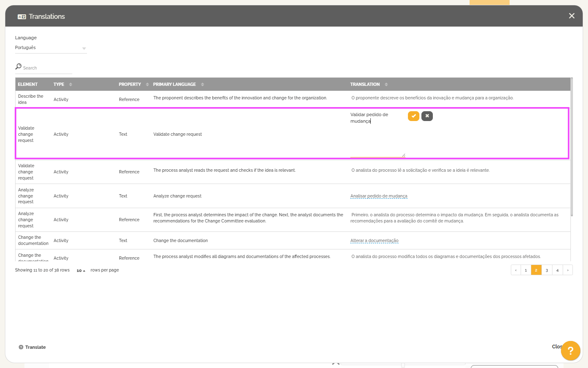Screen dimensions: 588x368
Task: Click the Translate gear icon
Action: 21,347
